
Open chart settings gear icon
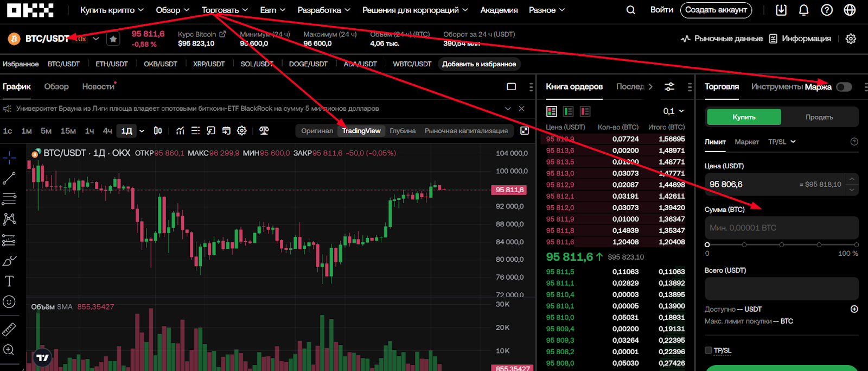pos(242,131)
